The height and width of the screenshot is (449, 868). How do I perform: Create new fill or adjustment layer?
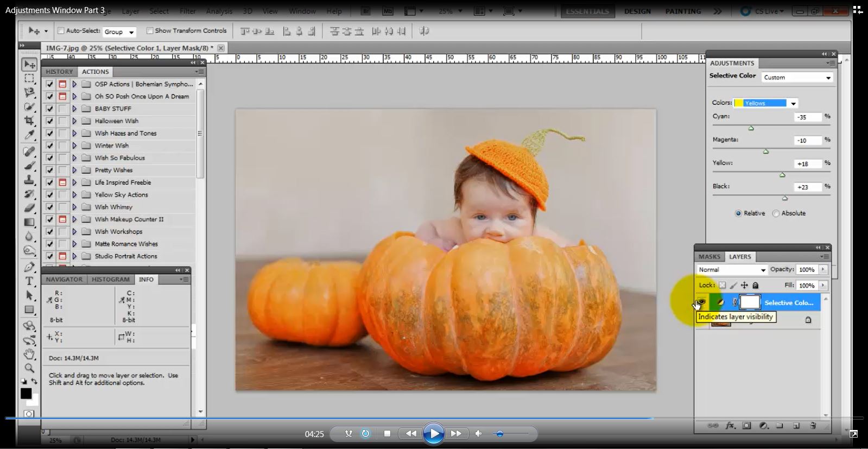[763, 426]
